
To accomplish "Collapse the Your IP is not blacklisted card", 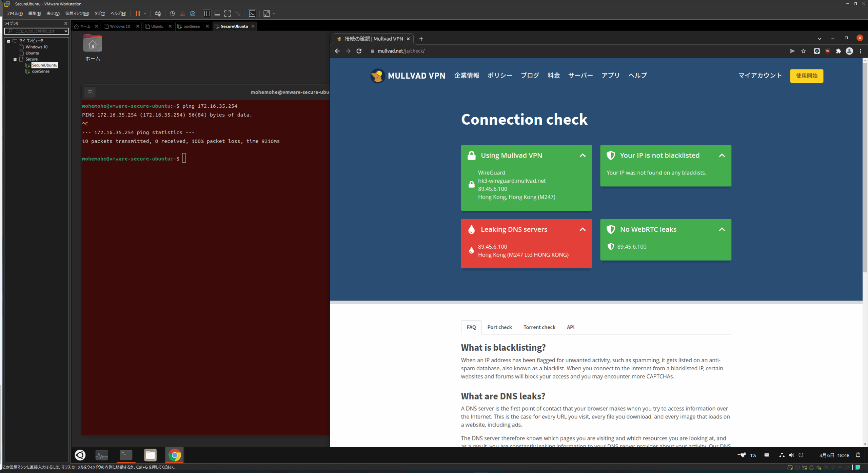I will click(722, 156).
